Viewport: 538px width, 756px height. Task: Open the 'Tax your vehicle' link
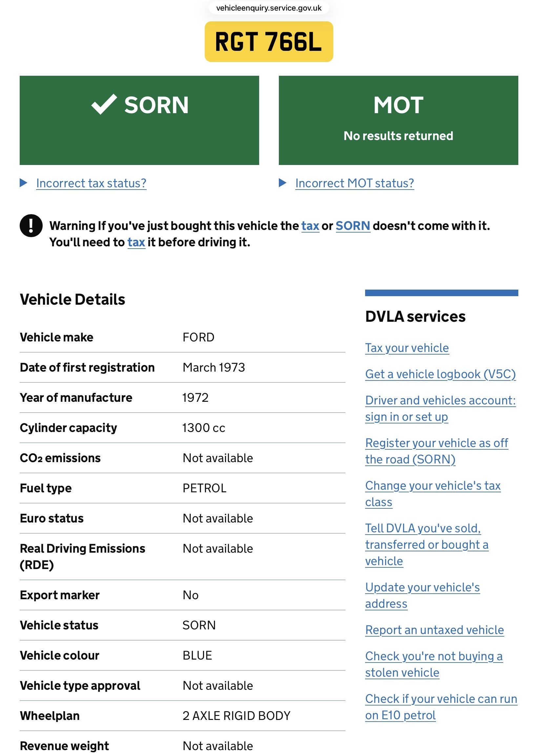[x=407, y=348]
